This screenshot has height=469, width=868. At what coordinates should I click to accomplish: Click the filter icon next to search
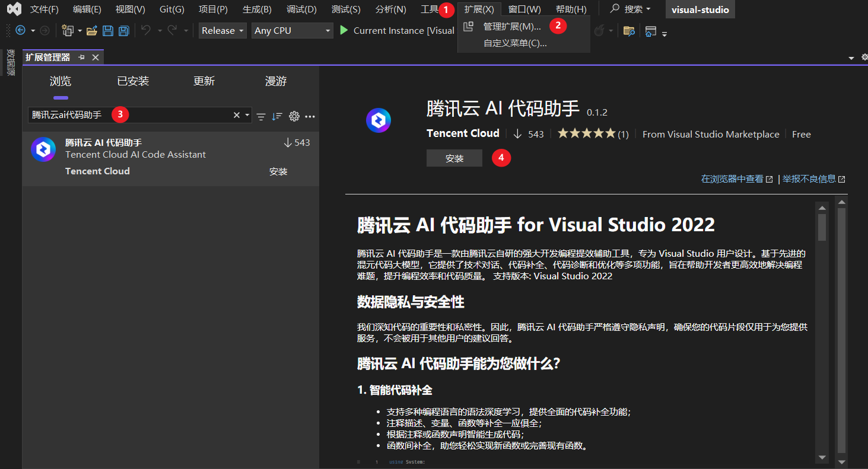point(261,117)
